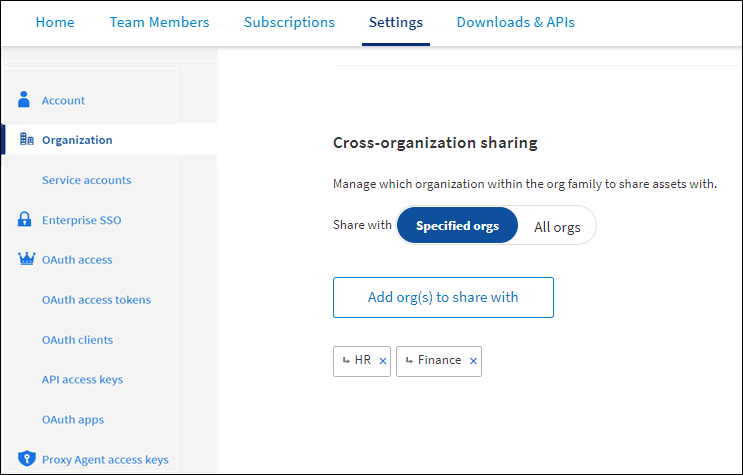Open the Home tab
This screenshot has height=475, width=743.
55,22
